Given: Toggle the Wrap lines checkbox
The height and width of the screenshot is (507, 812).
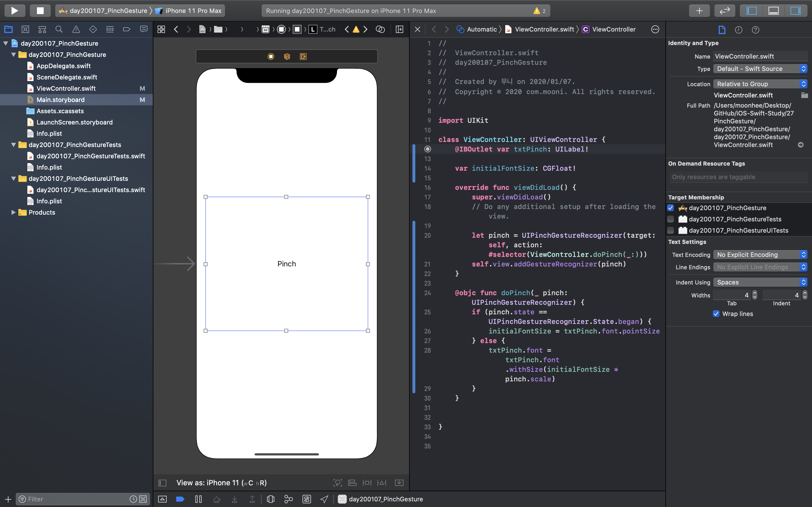Looking at the screenshot, I should click(x=716, y=314).
